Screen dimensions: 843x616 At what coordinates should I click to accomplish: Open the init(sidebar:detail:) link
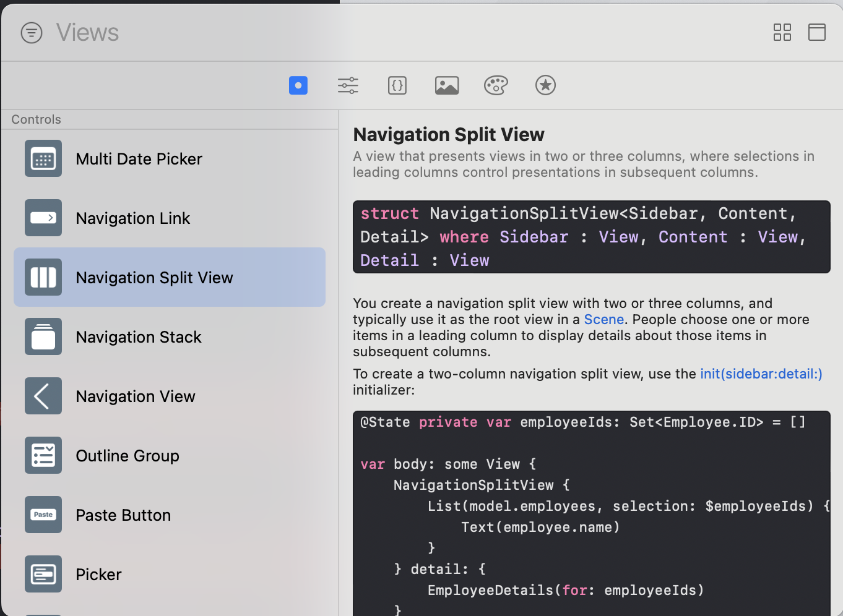(x=761, y=374)
